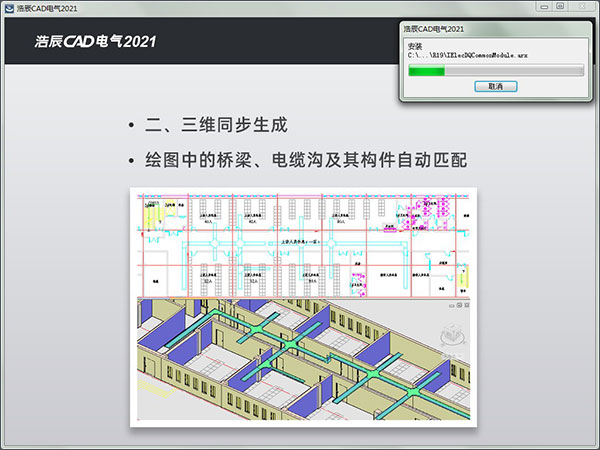Click the 浩辰CAD电气2021 progress dialog title
The width and height of the screenshot is (600, 450).
[x=434, y=29]
